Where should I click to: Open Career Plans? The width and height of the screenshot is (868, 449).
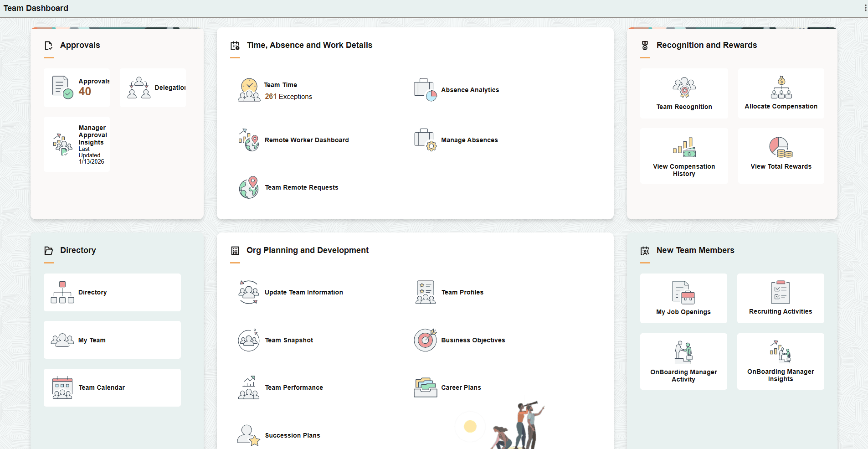(461, 387)
